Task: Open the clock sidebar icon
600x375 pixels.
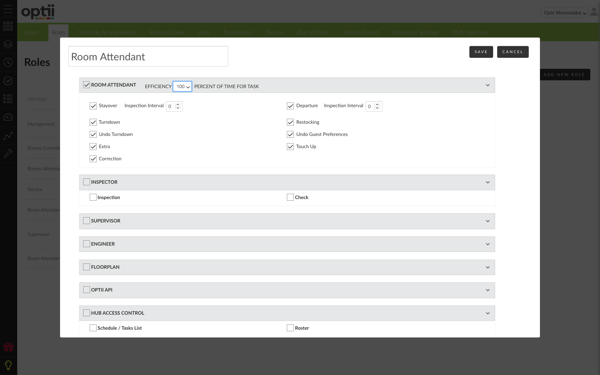Action: pos(8,62)
